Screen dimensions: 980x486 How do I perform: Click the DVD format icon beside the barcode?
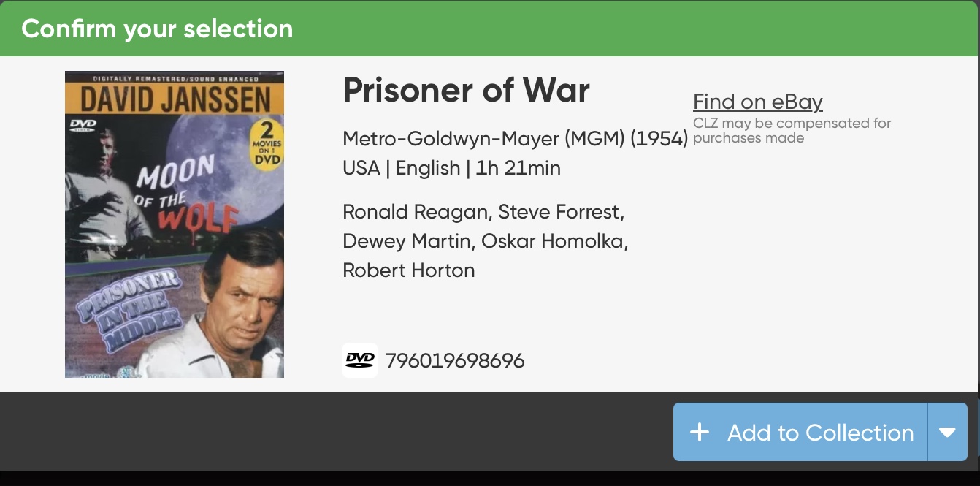(359, 360)
